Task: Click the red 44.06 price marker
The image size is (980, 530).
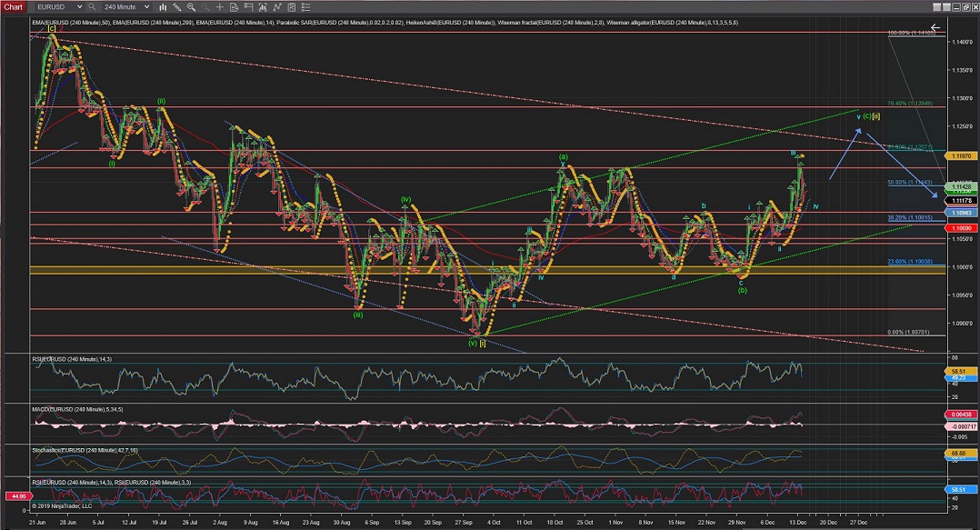Action: pyautogui.click(x=17, y=496)
